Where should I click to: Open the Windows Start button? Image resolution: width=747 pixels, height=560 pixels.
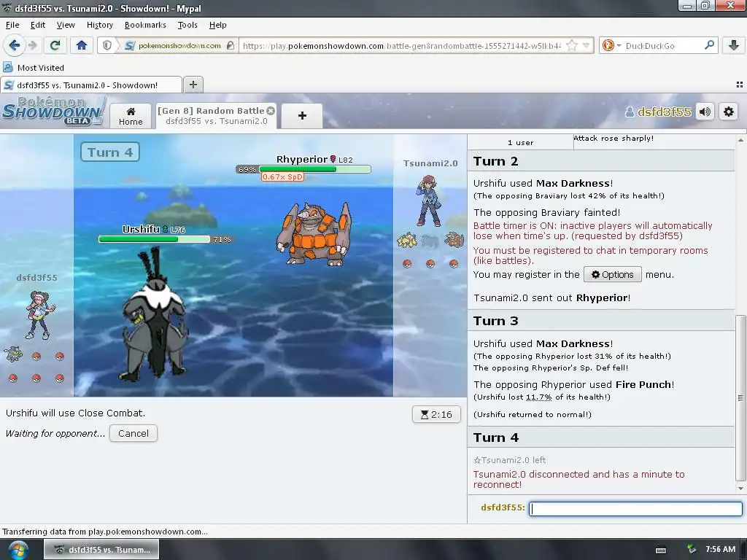[x=18, y=550]
